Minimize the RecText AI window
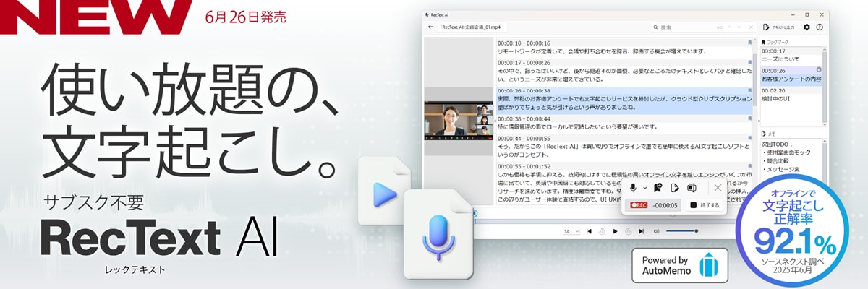Viewport: 868px width, 289px height. pyautogui.click(x=793, y=14)
